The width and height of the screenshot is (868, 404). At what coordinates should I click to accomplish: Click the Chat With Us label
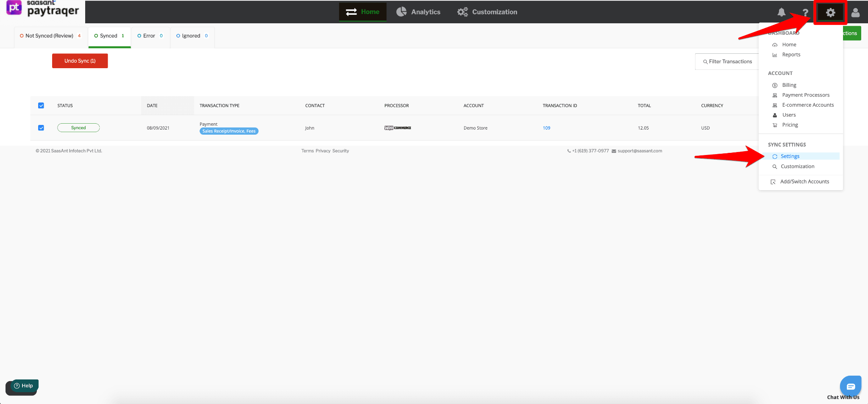pos(843,397)
